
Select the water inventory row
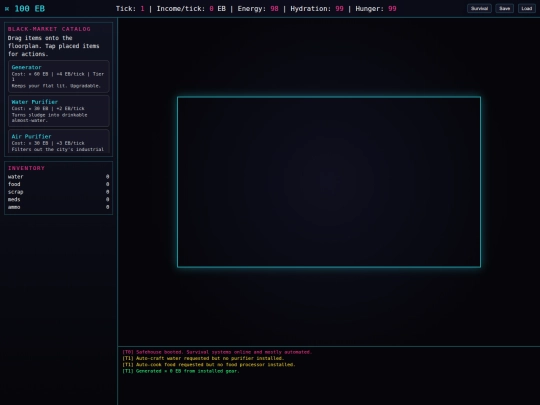[59, 177]
